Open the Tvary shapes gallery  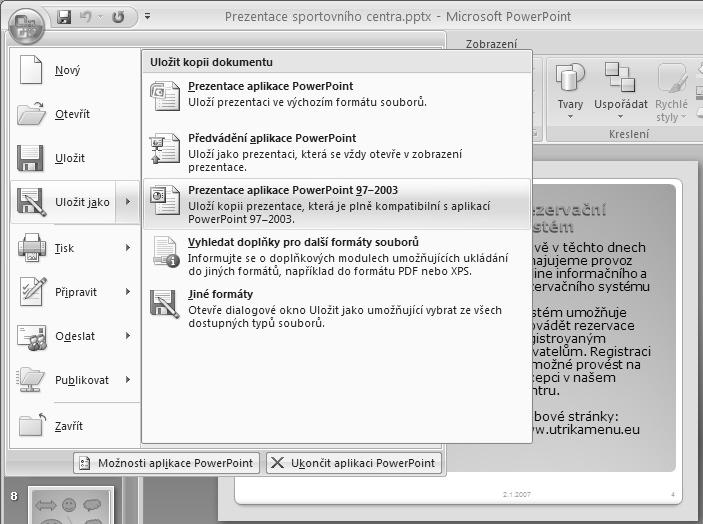[x=570, y=92]
